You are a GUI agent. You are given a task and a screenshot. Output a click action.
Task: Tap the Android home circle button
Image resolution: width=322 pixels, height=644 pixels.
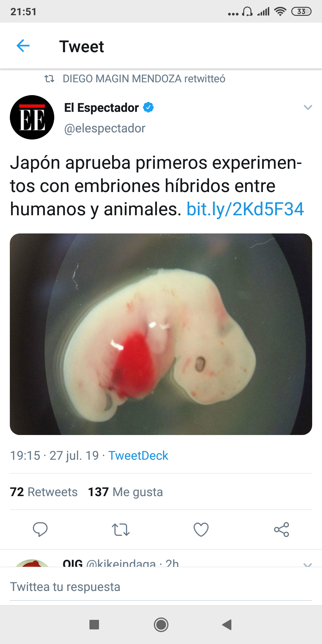pyautogui.click(x=161, y=625)
